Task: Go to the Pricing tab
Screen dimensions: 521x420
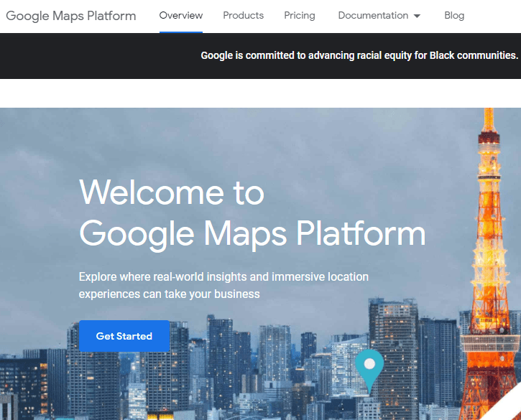Action: click(x=300, y=16)
